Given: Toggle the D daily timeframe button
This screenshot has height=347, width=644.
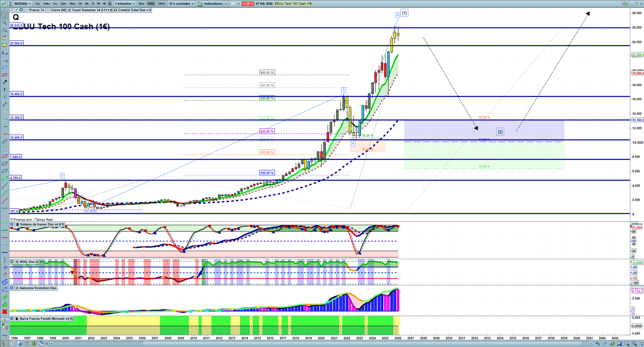Looking at the screenshot, I should 93,4.
